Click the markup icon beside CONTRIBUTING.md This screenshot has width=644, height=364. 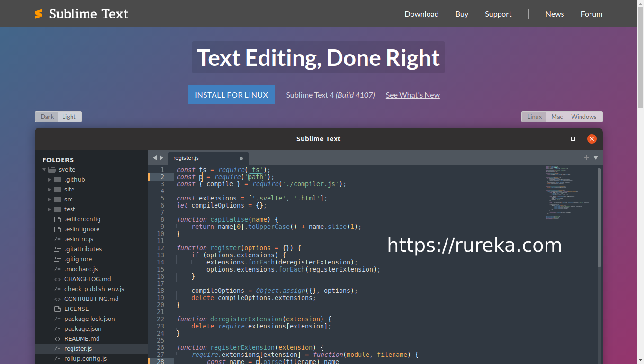(57, 299)
